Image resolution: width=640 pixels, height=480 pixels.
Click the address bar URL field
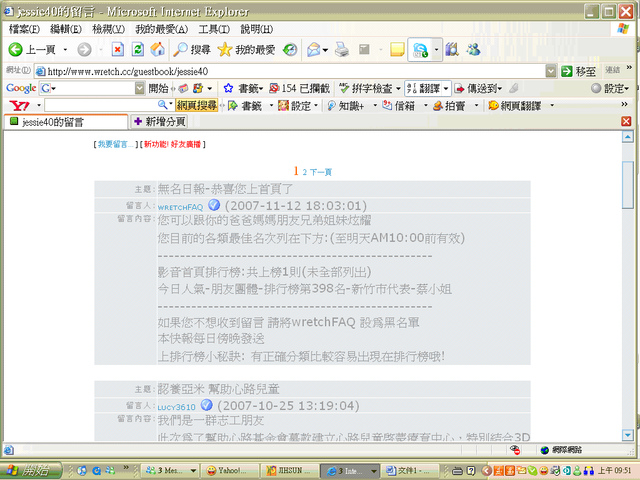(x=290, y=71)
